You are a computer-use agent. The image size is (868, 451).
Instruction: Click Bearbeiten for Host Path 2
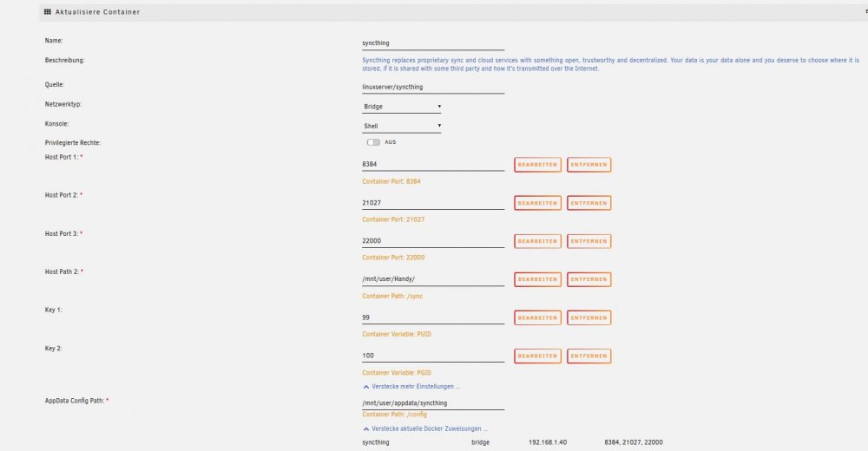[537, 279]
